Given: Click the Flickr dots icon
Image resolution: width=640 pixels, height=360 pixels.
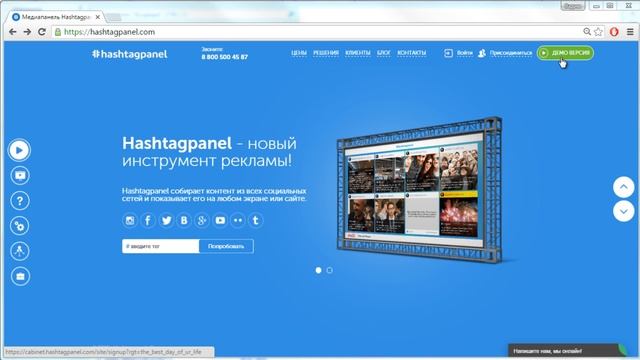Looking at the screenshot, I should coord(238,220).
